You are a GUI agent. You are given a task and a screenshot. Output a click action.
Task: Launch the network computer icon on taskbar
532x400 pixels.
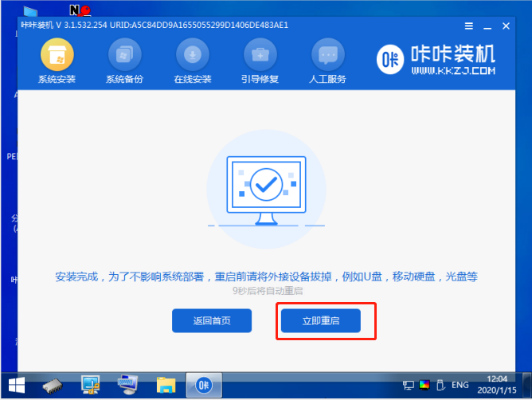point(128,386)
